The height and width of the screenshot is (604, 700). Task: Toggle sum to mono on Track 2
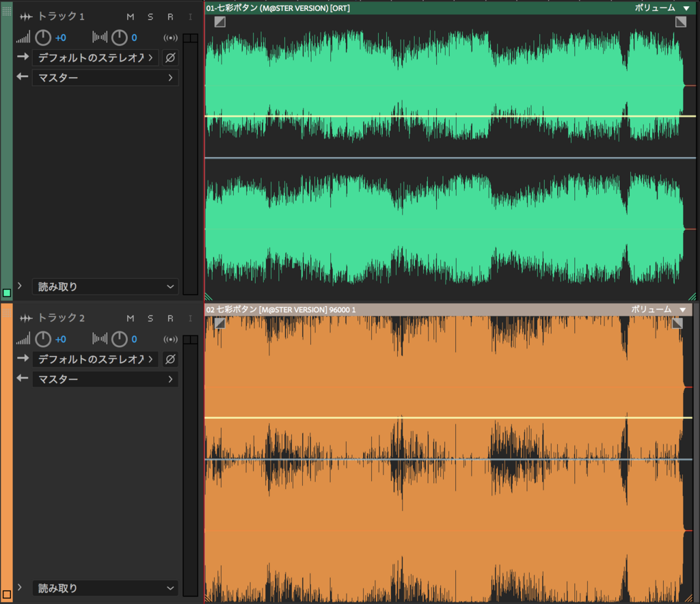click(x=170, y=340)
